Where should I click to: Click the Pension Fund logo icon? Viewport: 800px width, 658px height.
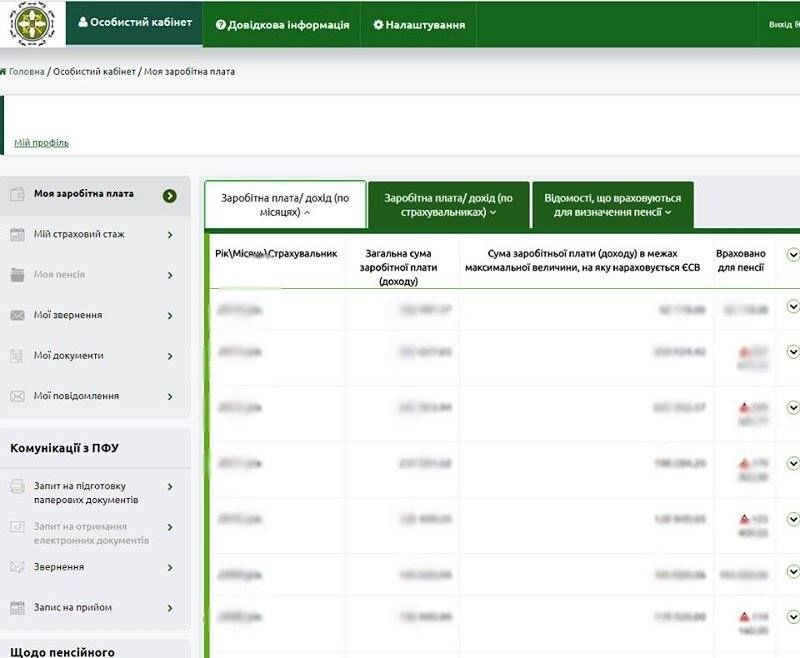point(35,24)
